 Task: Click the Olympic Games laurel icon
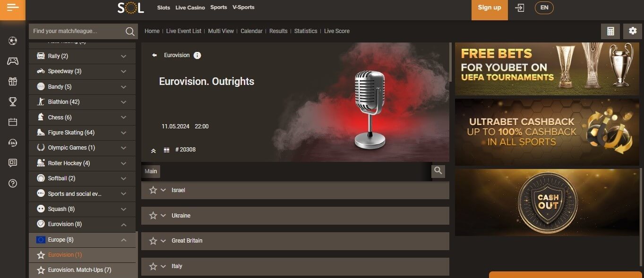[x=41, y=148]
